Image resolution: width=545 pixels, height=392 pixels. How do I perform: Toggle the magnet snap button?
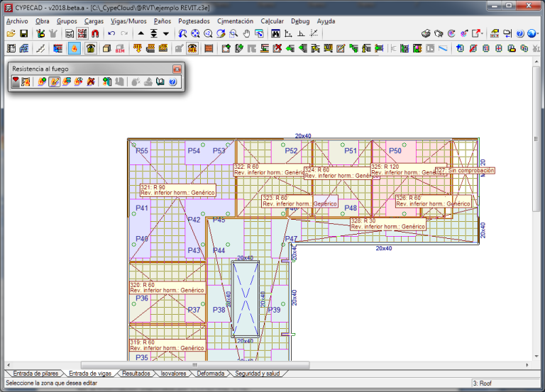(94, 33)
